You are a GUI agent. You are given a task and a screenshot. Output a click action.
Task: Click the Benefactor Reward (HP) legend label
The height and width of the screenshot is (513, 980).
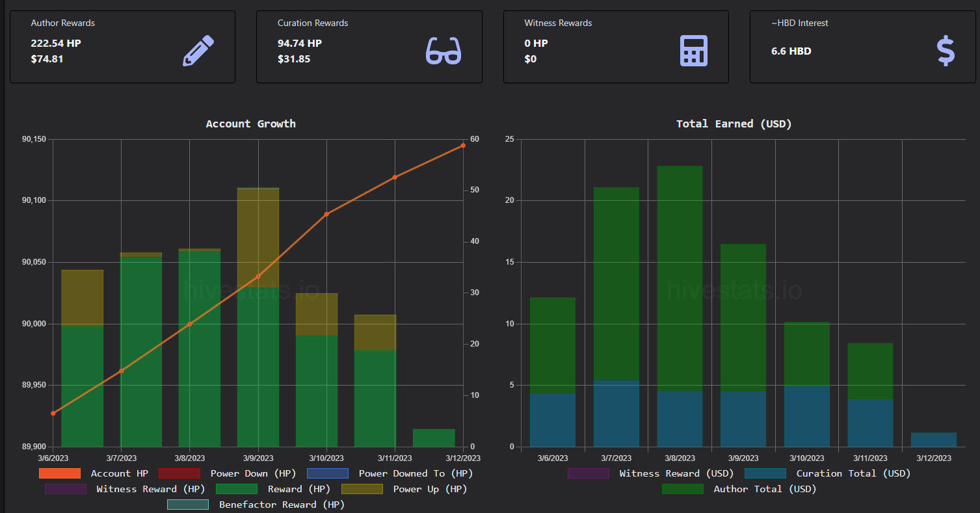click(282, 505)
